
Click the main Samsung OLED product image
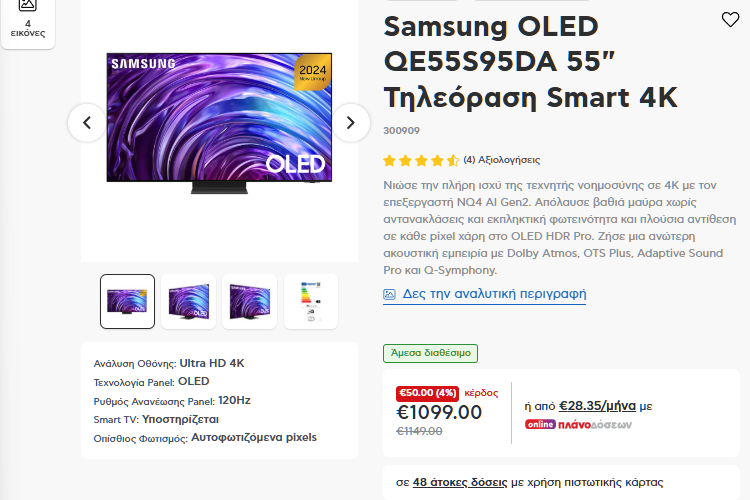[x=219, y=120]
